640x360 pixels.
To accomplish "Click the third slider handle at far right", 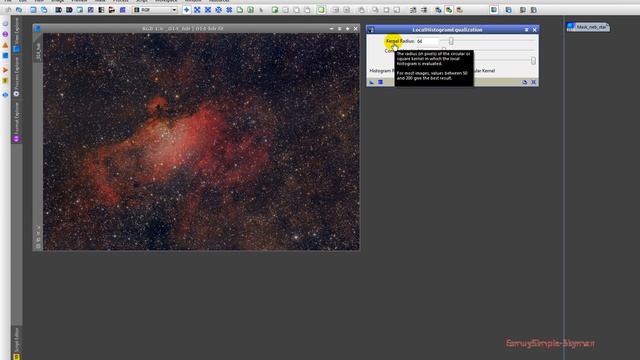I will point(533,60).
